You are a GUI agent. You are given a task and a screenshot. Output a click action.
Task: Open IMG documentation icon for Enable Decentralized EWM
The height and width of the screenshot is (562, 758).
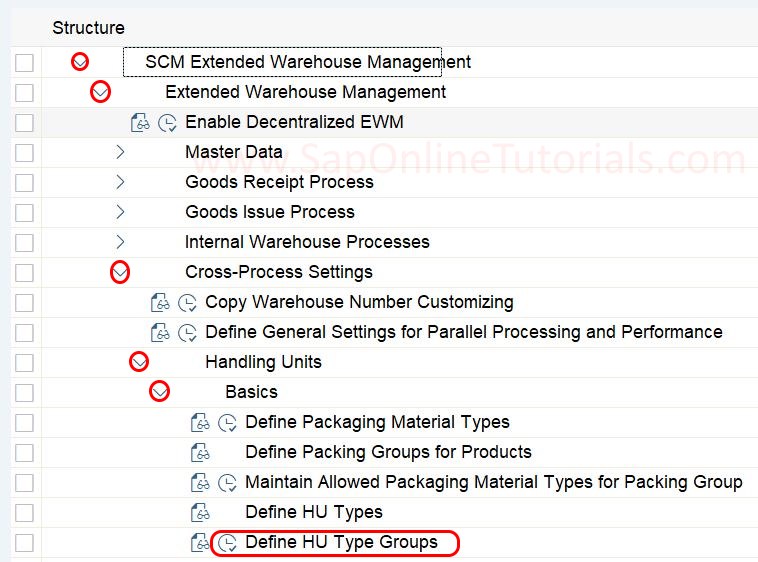[140, 122]
